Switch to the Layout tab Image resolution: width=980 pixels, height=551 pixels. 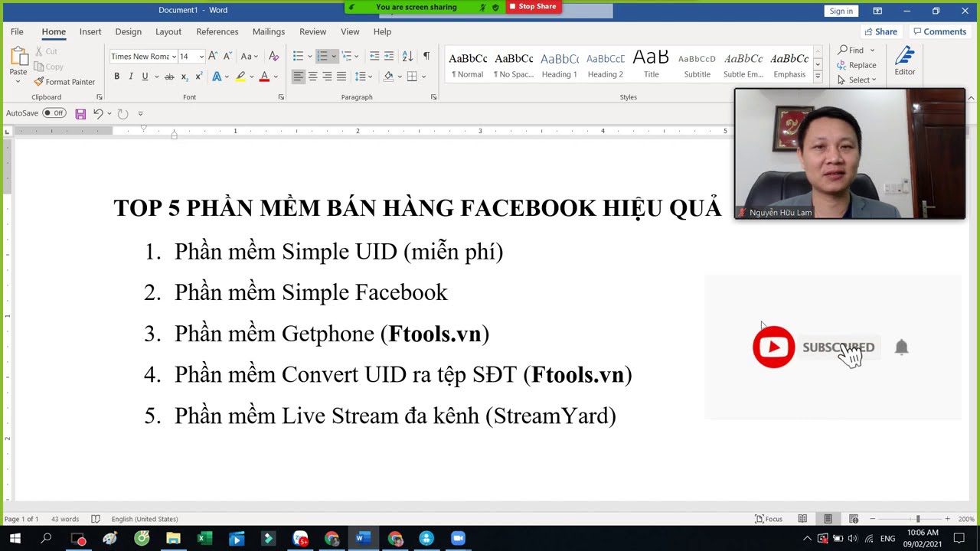tap(168, 31)
